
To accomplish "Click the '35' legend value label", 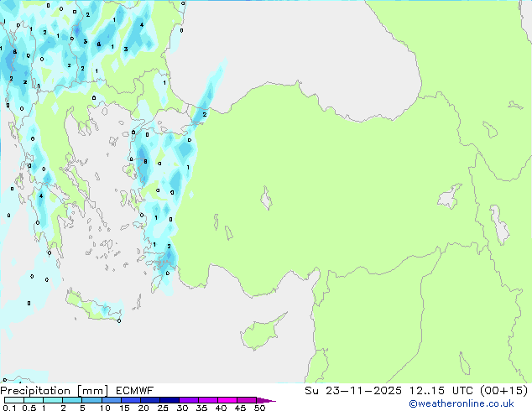I will (x=201, y=408).
